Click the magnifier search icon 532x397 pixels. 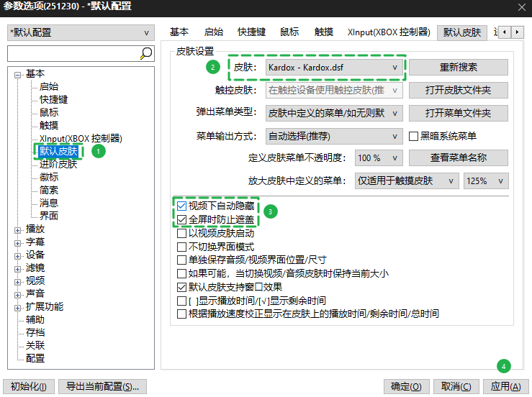coord(146,54)
